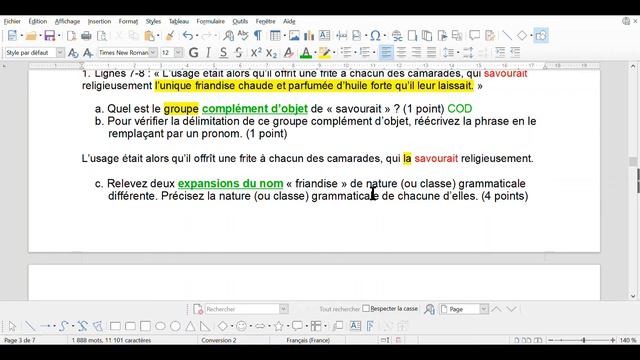Open Find and Replace from the main toolbar
This screenshot has height=360, width=640.
point(228,36)
